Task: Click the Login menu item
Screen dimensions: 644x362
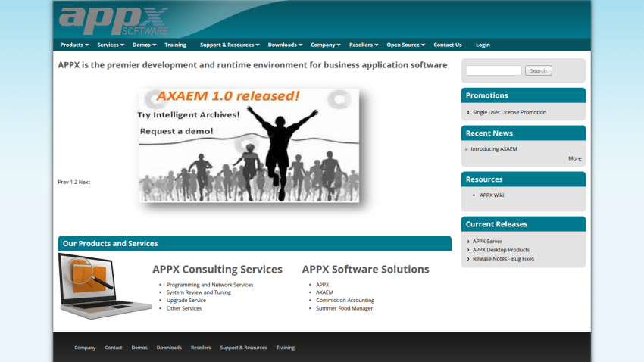Action: pos(483,45)
